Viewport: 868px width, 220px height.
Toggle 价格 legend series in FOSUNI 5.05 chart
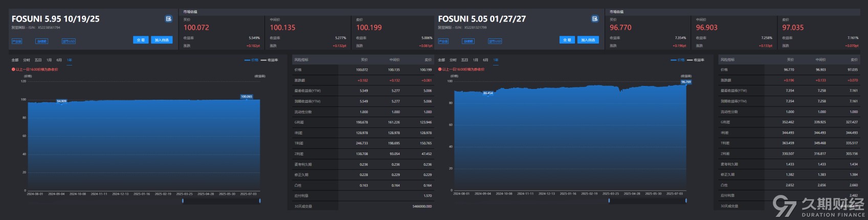click(x=678, y=60)
